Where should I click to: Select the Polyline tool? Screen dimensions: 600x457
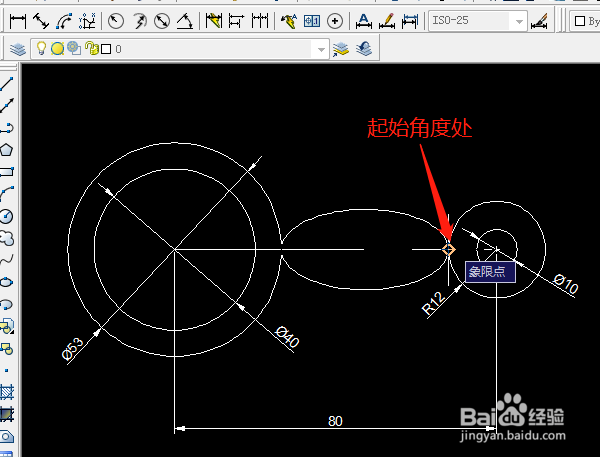pos(7,128)
